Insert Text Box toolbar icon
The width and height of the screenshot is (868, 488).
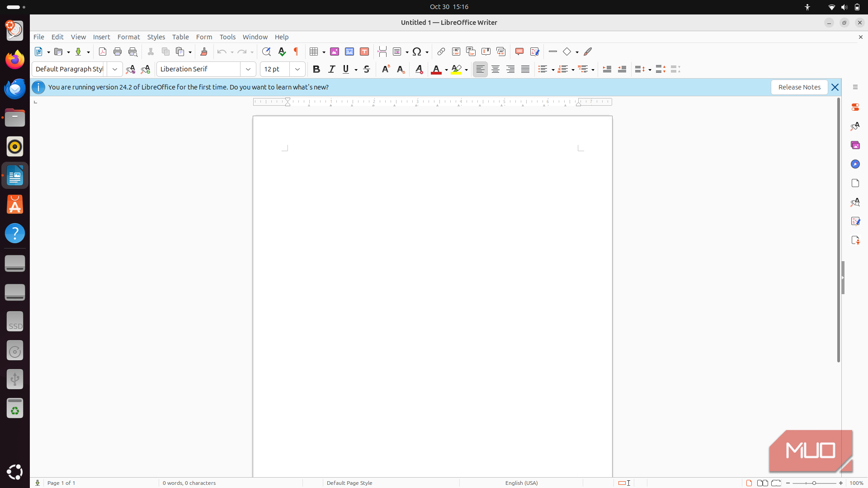364,52
